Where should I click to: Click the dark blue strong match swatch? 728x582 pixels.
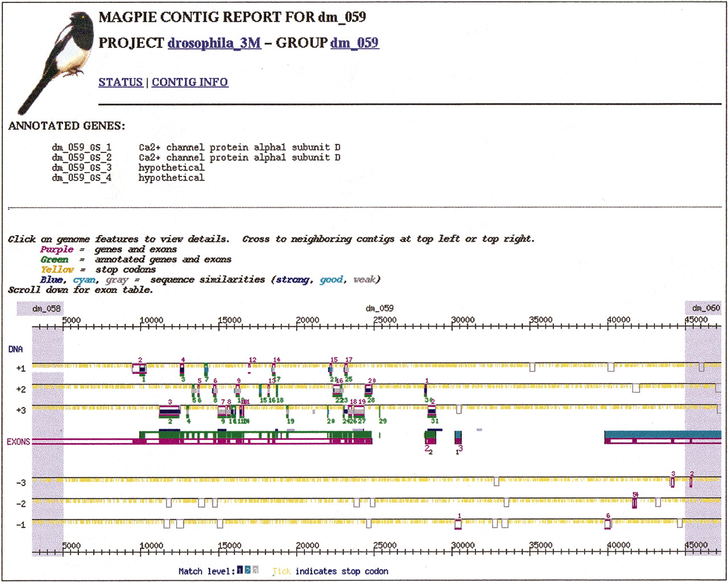coord(240,570)
